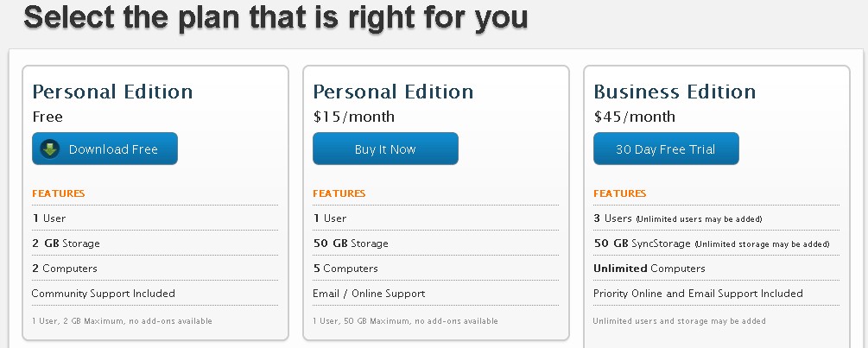Click the '1 User, 2 GB Maximum' footnote
868x348 pixels.
pyautogui.click(x=122, y=321)
